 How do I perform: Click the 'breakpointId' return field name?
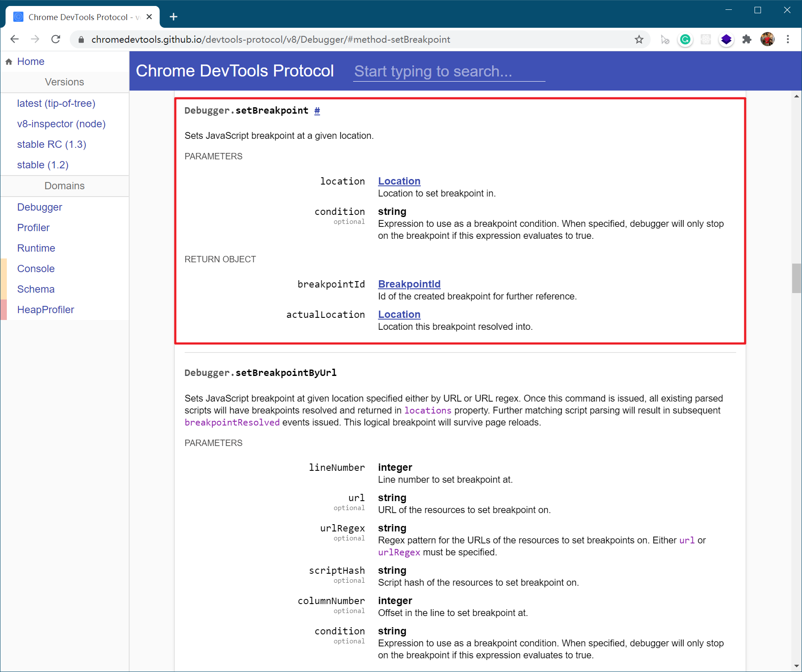coord(331,285)
